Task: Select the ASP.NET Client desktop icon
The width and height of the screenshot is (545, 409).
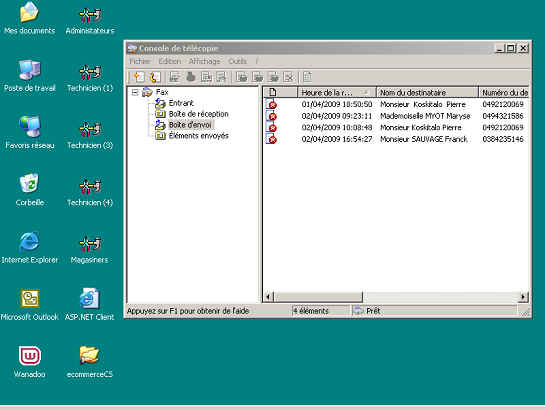Action: pos(89,304)
